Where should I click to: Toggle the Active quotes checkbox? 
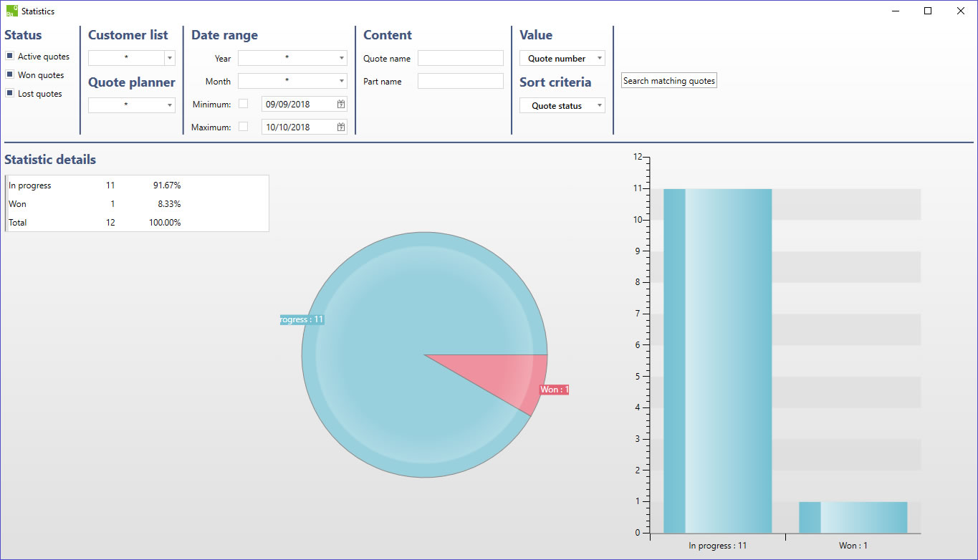click(x=10, y=56)
